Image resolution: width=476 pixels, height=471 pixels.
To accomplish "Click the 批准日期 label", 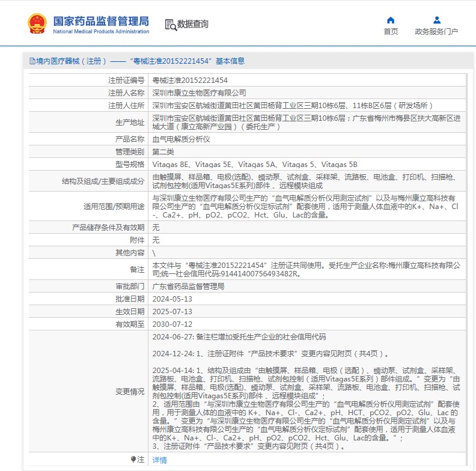I will point(130,299).
